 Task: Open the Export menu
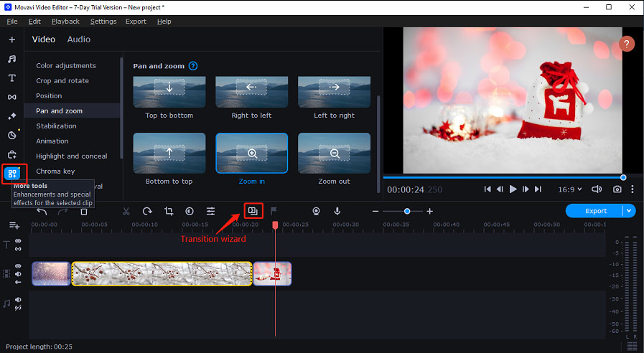(136, 22)
